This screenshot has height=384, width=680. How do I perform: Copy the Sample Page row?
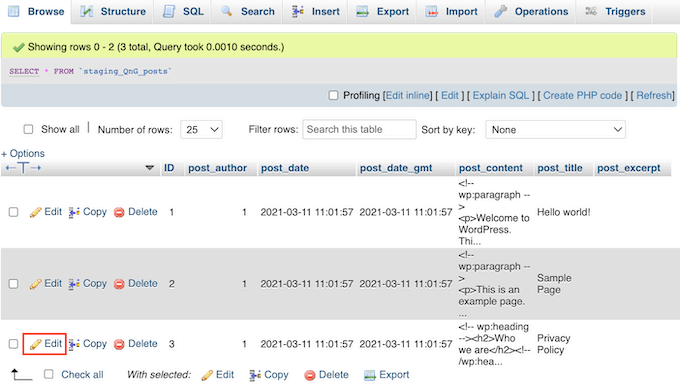click(x=88, y=283)
